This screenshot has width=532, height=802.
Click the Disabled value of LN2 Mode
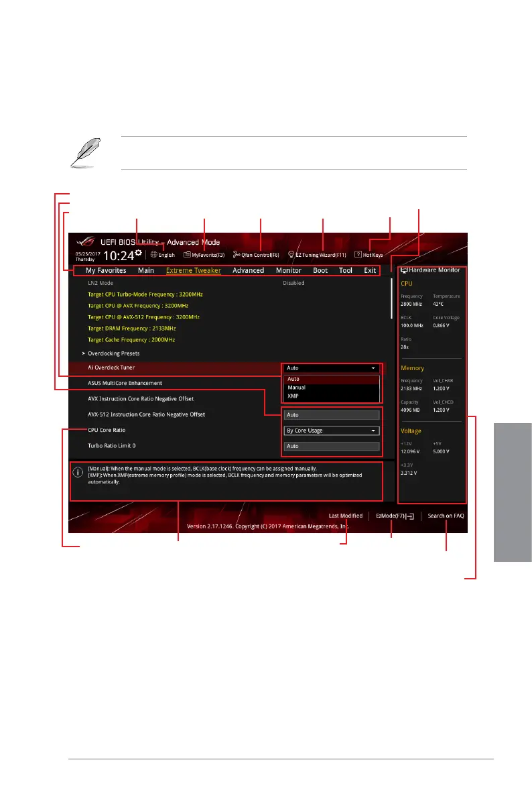click(294, 283)
